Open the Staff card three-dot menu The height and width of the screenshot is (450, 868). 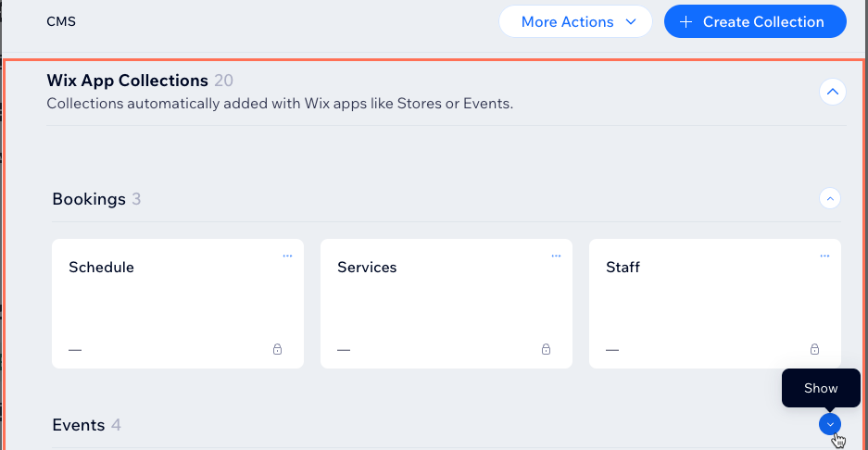coord(824,256)
